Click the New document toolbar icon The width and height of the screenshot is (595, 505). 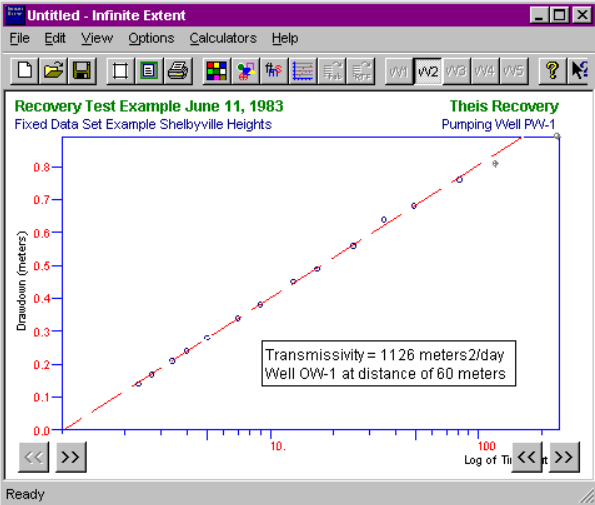(x=25, y=71)
